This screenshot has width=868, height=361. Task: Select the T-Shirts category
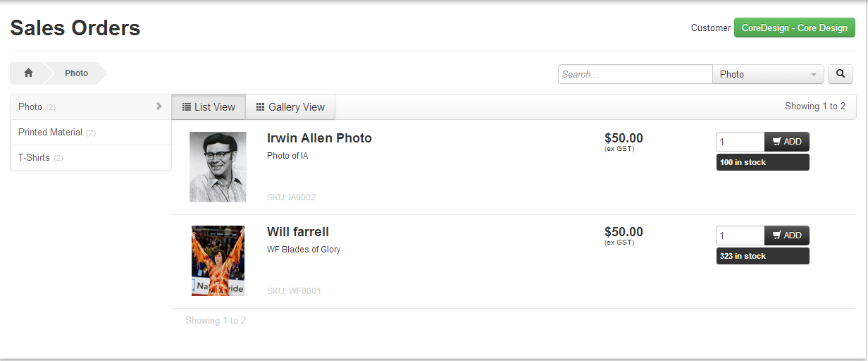pyautogui.click(x=34, y=158)
